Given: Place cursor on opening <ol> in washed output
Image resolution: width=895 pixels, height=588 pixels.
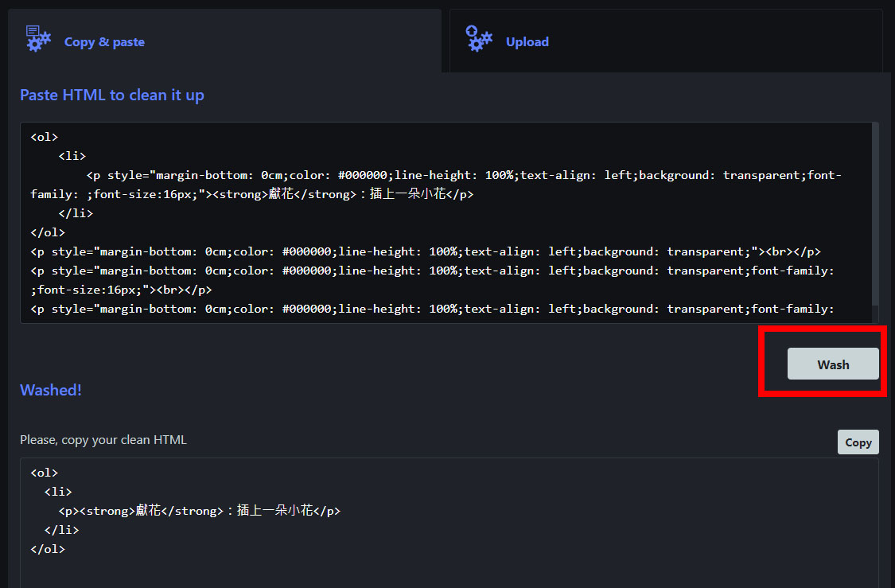Looking at the screenshot, I should (45, 473).
